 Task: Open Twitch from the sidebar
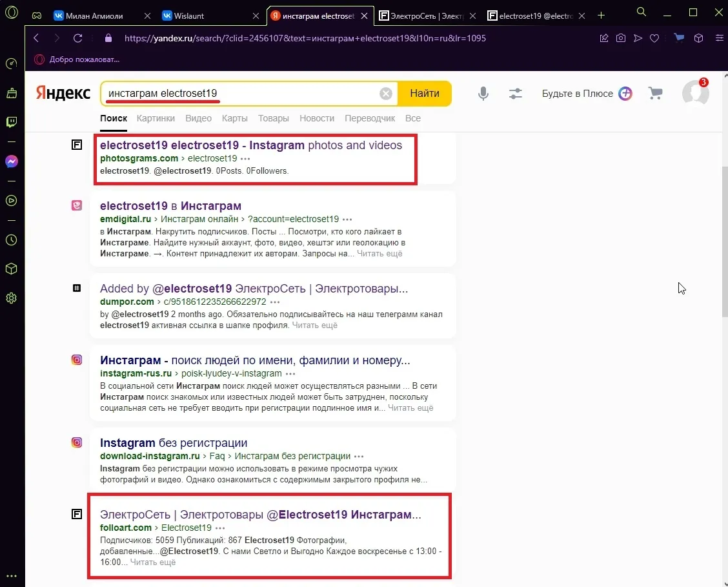pyautogui.click(x=12, y=121)
